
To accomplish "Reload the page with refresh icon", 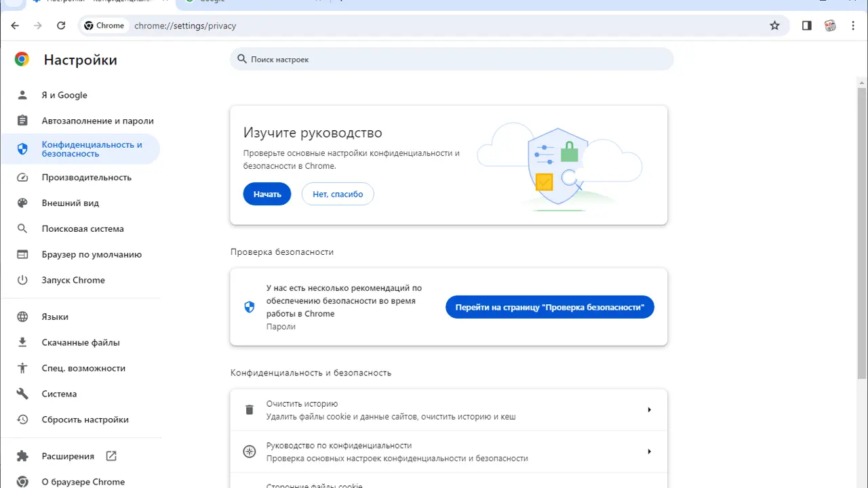I will pos(61,26).
